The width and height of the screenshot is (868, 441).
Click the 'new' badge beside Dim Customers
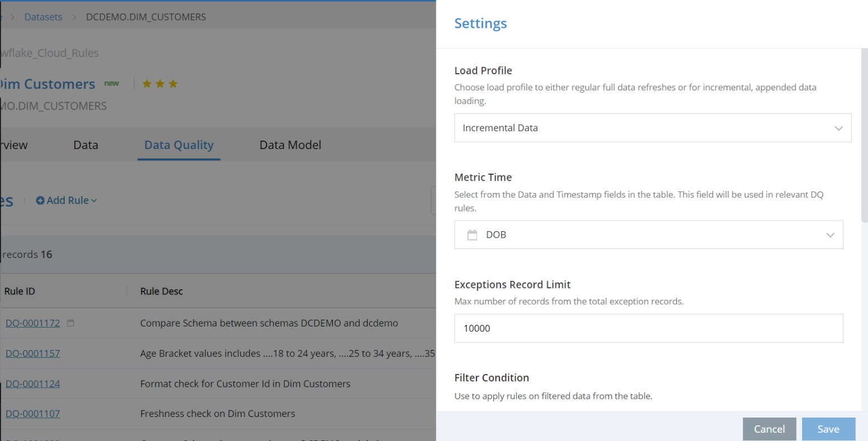click(112, 83)
